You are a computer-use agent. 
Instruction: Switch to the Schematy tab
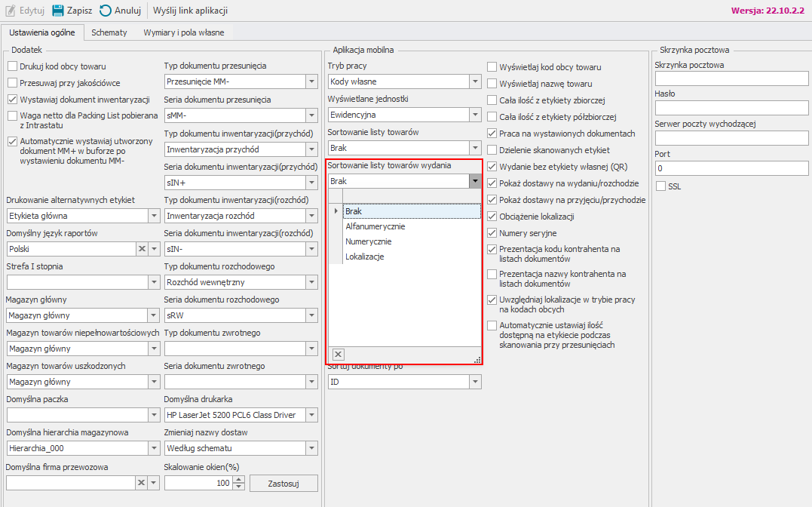tap(109, 32)
